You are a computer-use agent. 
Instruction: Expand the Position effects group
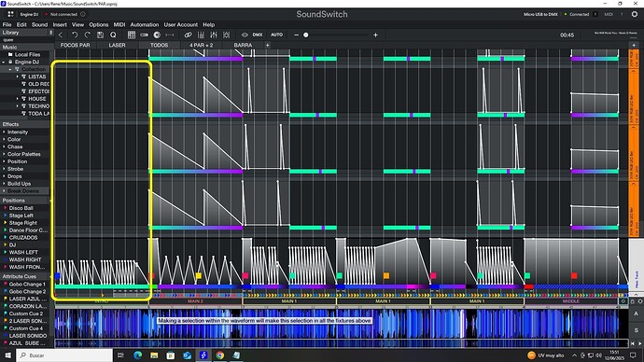pyautogui.click(x=4, y=161)
